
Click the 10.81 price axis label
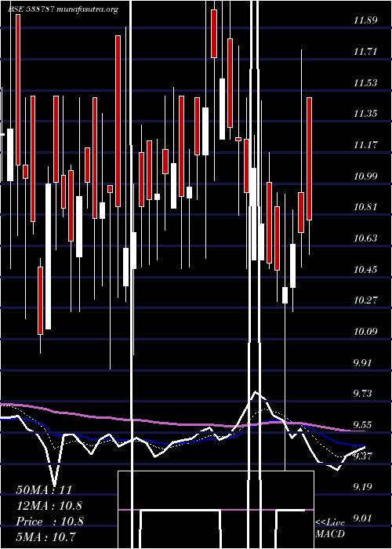pos(365,206)
